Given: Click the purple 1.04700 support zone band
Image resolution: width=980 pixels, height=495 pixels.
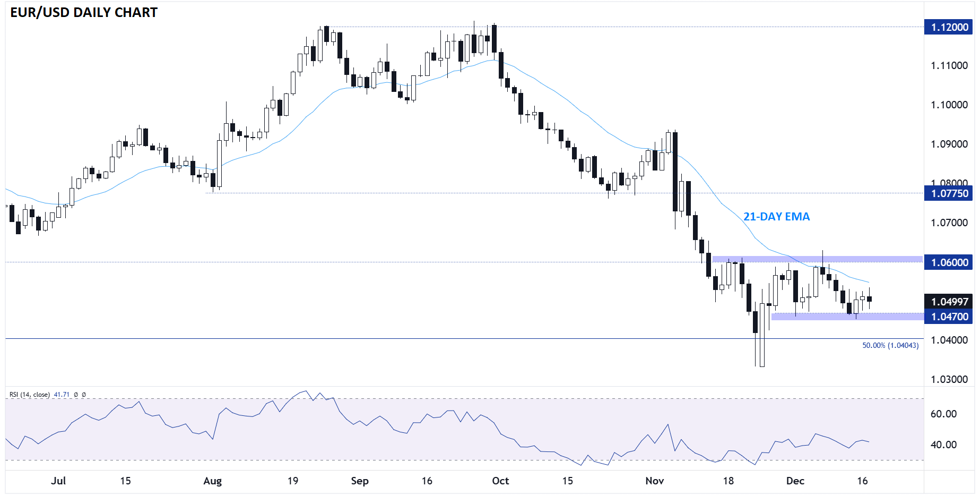Looking at the screenshot, I should pos(847,317).
